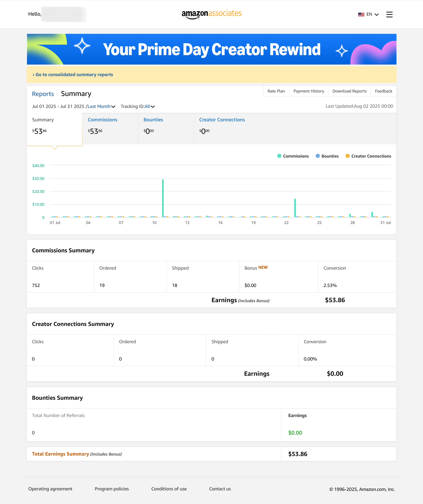Open the Download Reports tab
The width and height of the screenshot is (423, 504).
(349, 91)
